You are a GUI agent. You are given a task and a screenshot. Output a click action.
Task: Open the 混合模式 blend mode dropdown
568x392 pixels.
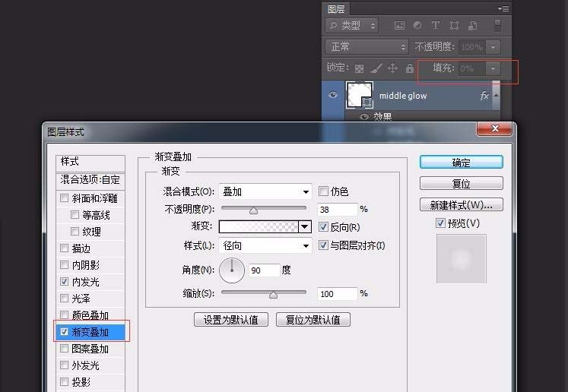tap(265, 191)
